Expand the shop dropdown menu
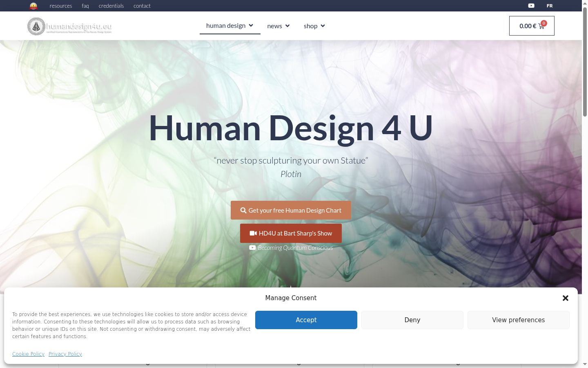This screenshot has height=368, width=588. (x=314, y=26)
